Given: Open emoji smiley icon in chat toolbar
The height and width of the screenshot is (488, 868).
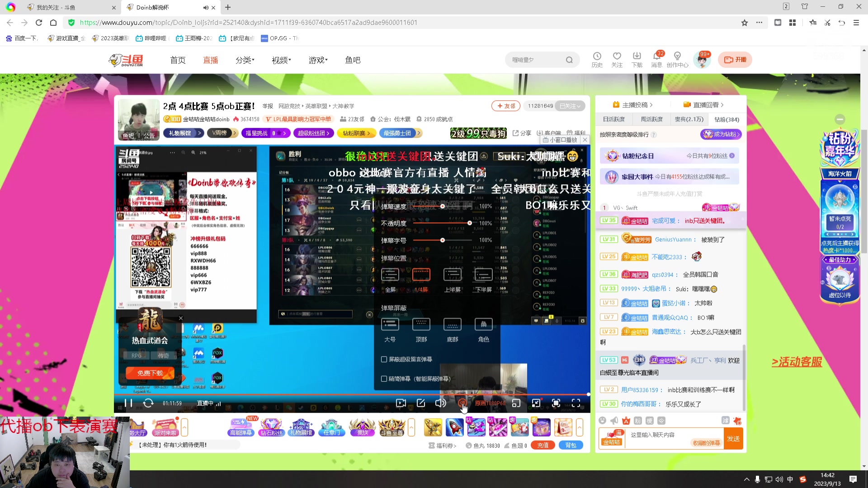Looking at the screenshot, I should click(602, 421).
